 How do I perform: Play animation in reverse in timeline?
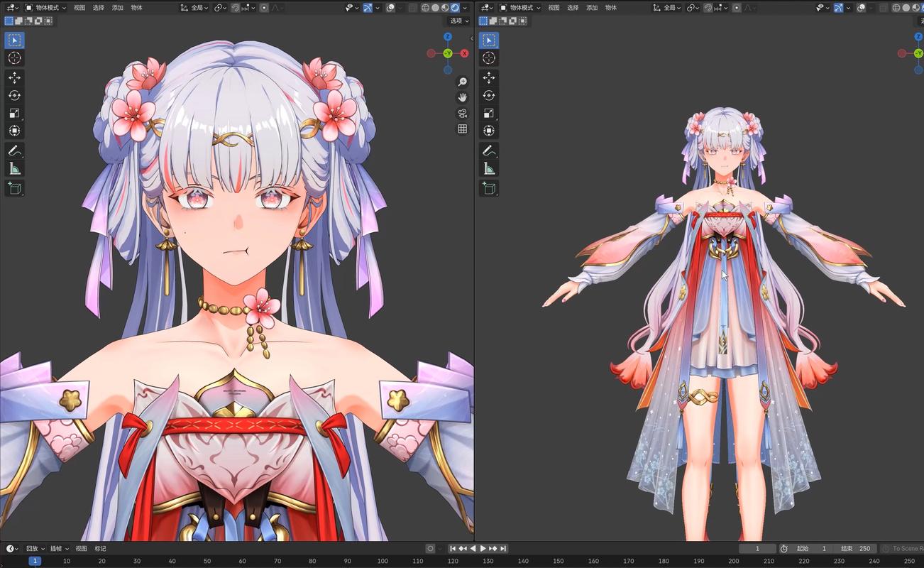tap(473, 549)
